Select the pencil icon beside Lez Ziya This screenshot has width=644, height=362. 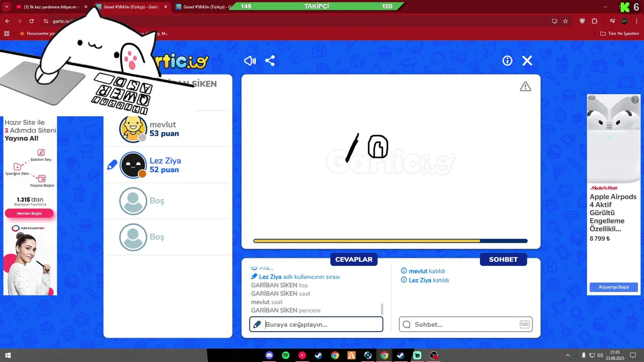click(x=112, y=165)
